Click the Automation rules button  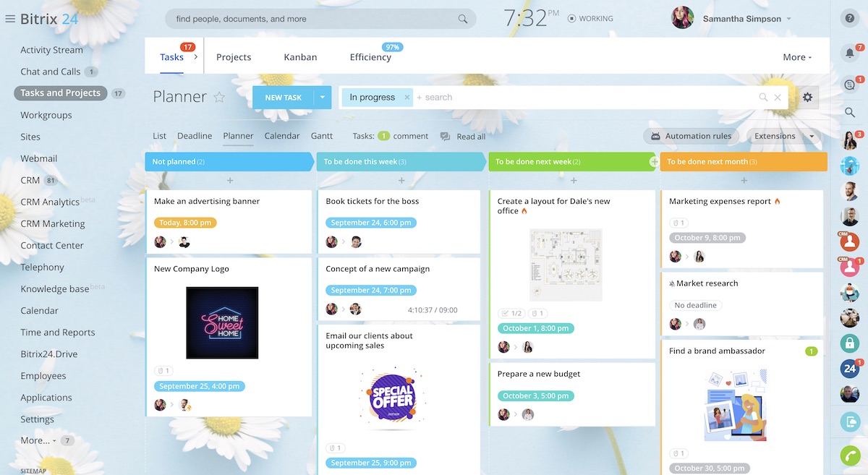[x=692, y=136]
